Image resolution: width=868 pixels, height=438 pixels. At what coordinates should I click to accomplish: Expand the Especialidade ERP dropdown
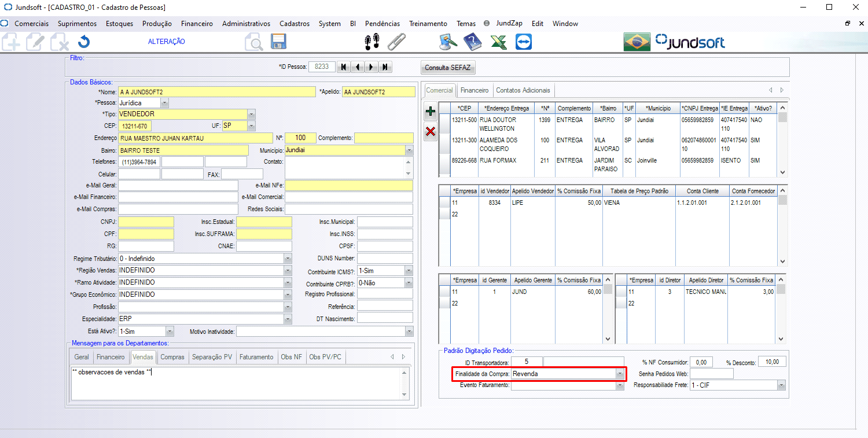coord(288,319)
